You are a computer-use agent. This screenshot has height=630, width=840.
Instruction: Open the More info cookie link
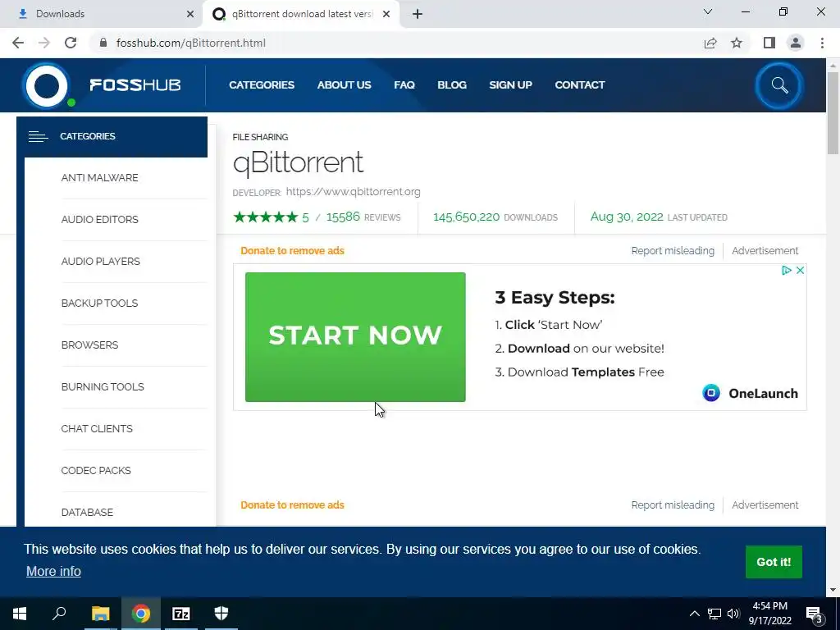click(53, 572)
